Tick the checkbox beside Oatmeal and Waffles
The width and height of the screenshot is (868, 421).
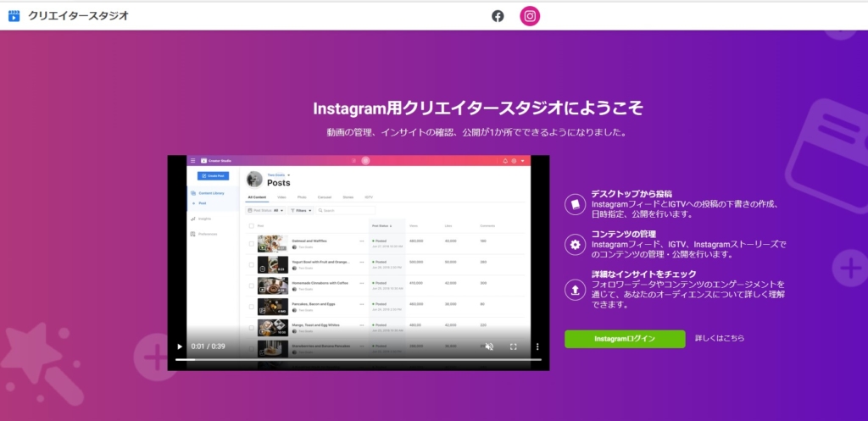[251, 243]
